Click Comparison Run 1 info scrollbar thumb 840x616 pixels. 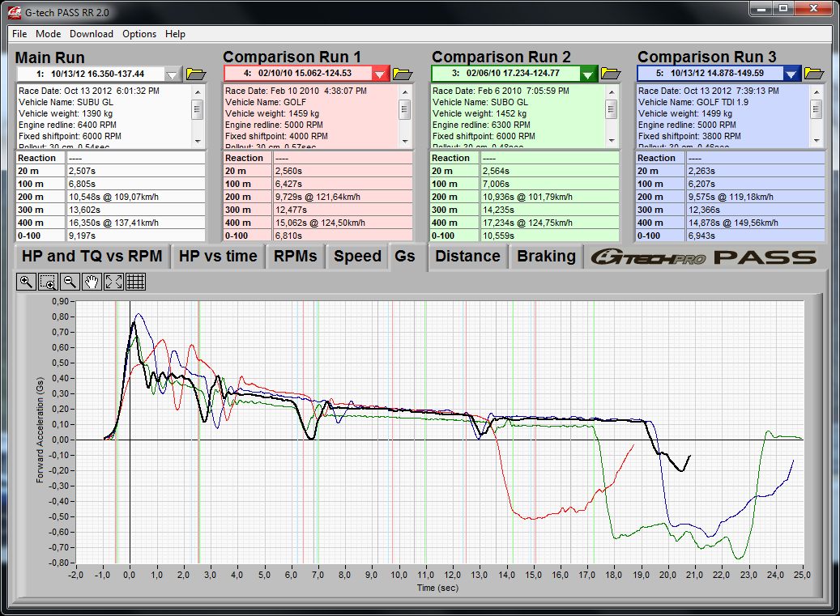[x=404, y=110]
